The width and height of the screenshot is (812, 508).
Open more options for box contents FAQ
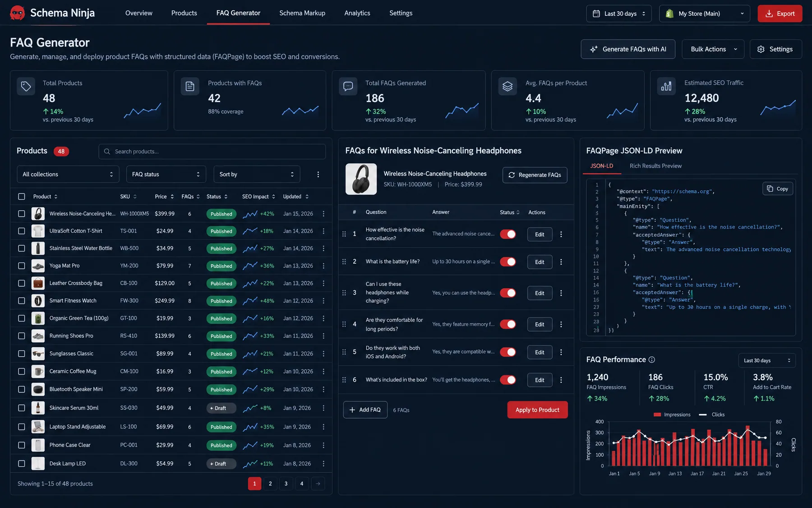pyautogui.click(x=561, y=380)
